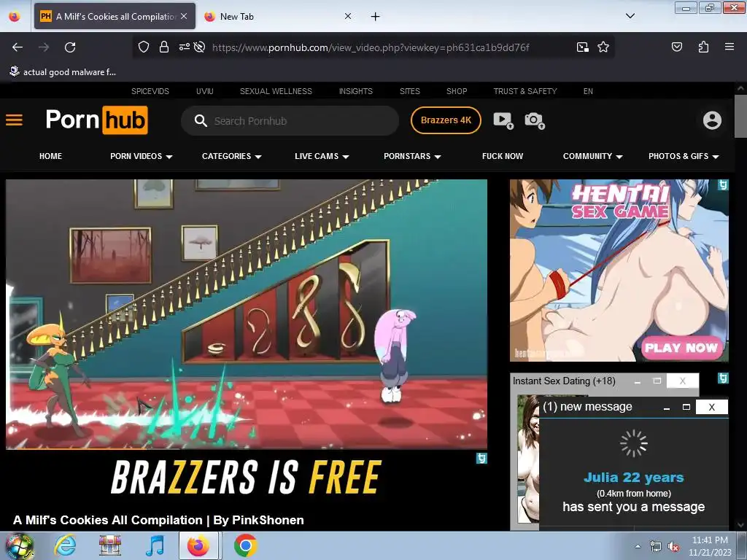This screenshot has height=560, width=747.
Task: Click the page scrollbar down arrow
Action: (x=740, y=525)
